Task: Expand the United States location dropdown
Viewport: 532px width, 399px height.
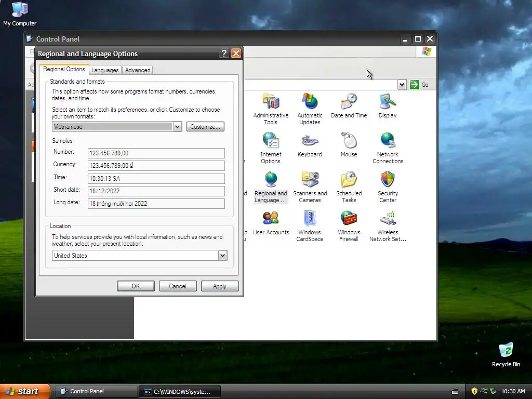Action: click(222, 256)
